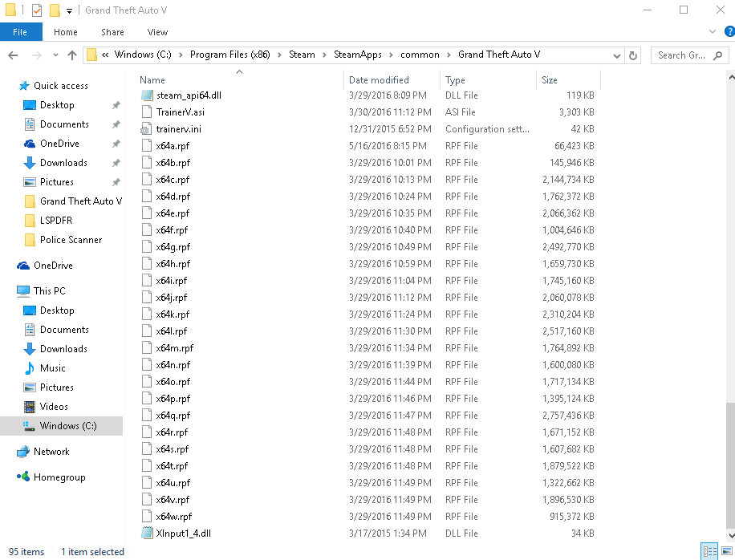
Task: Click the scroll up arrow of file list
Action: (x=730, y=76)
